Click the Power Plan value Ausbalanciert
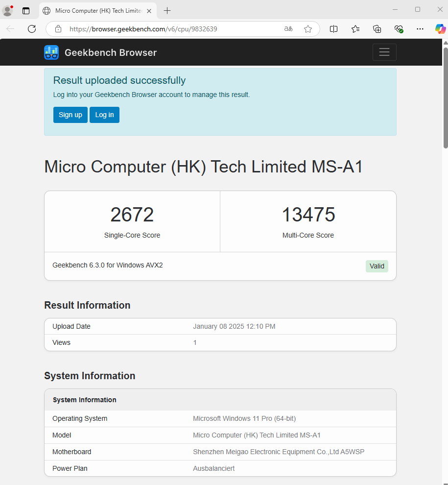 click(x=213, y=469)
